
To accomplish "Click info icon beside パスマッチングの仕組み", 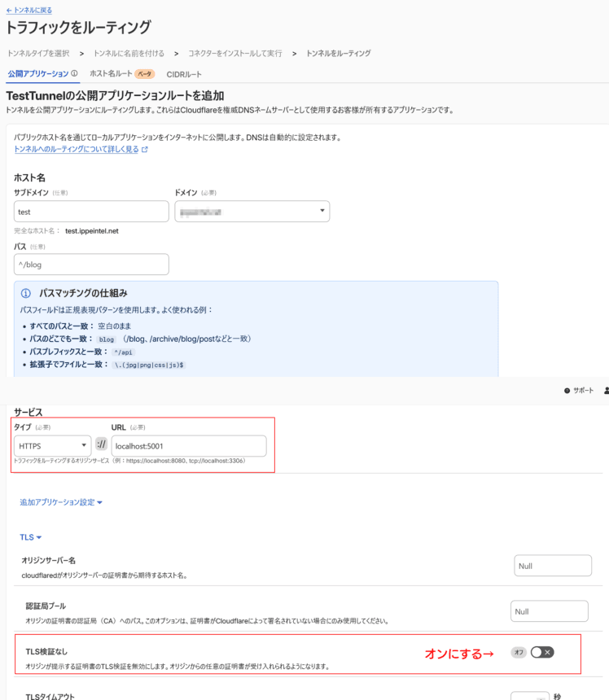I will click(26, 293).
